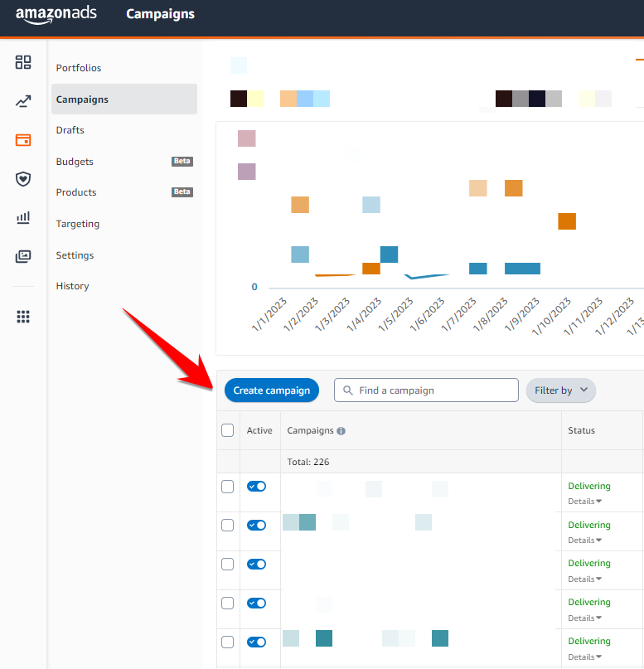Click the orange data marker above 1/10/2023
644x669 pixels.
(567, 221)
